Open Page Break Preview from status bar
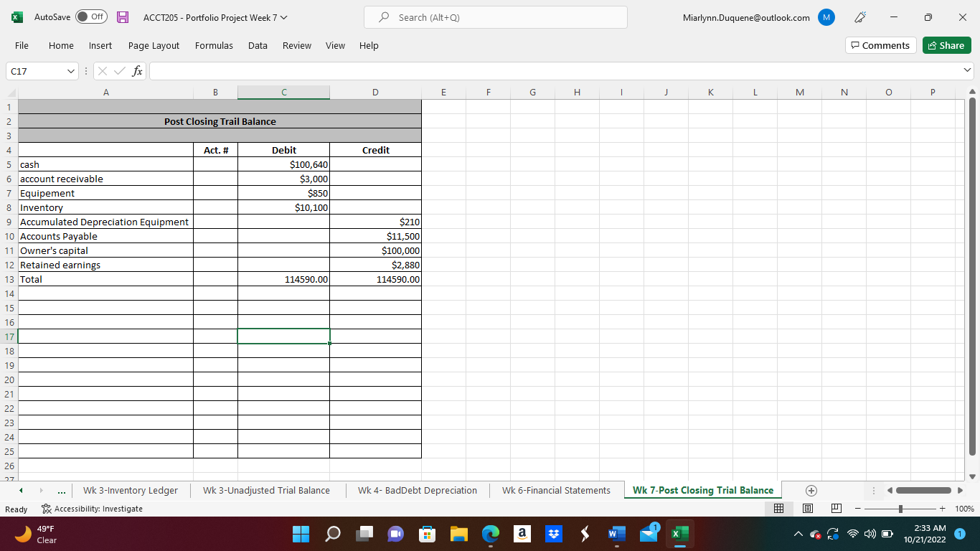 coord(837,508)
